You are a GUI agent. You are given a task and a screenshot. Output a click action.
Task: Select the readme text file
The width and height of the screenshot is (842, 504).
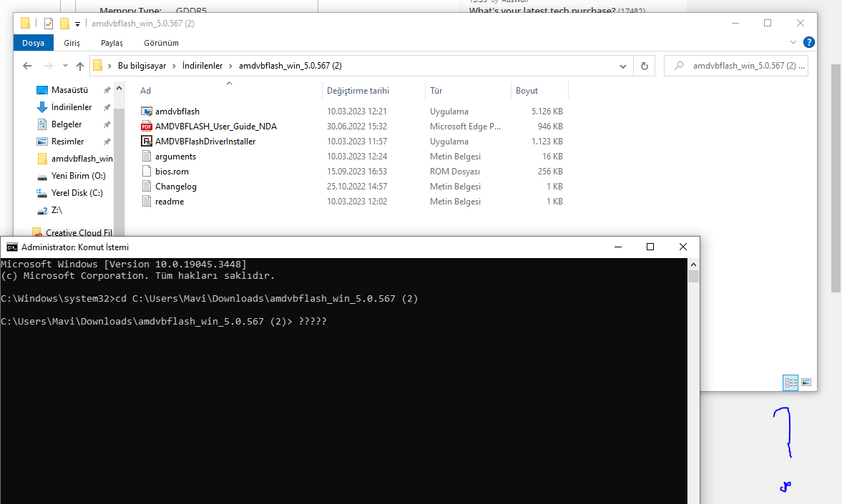169,202
